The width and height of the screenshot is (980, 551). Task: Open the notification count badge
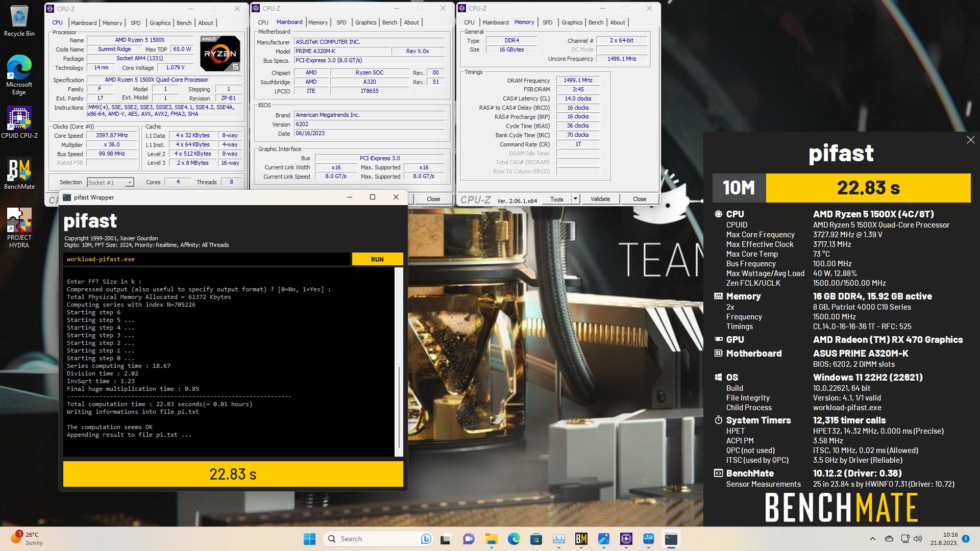[965, 539]
